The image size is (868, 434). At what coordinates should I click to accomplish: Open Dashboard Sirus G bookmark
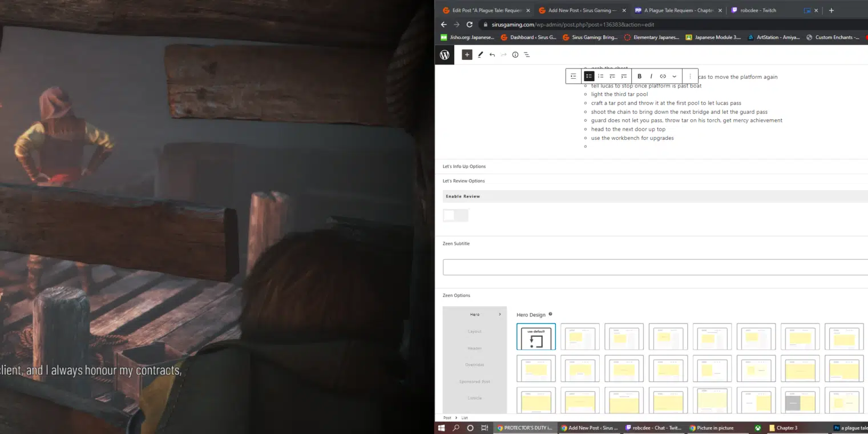tap(528, 38)
